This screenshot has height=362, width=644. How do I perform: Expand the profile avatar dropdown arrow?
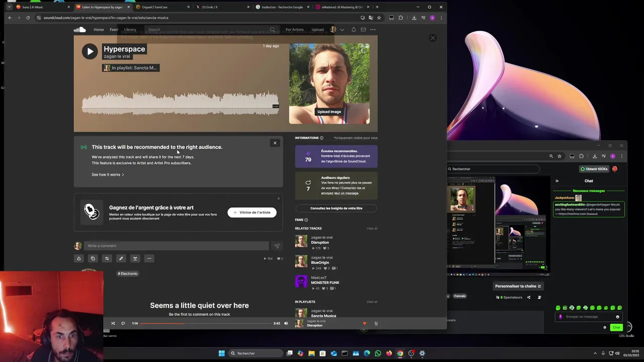[342, 30]
